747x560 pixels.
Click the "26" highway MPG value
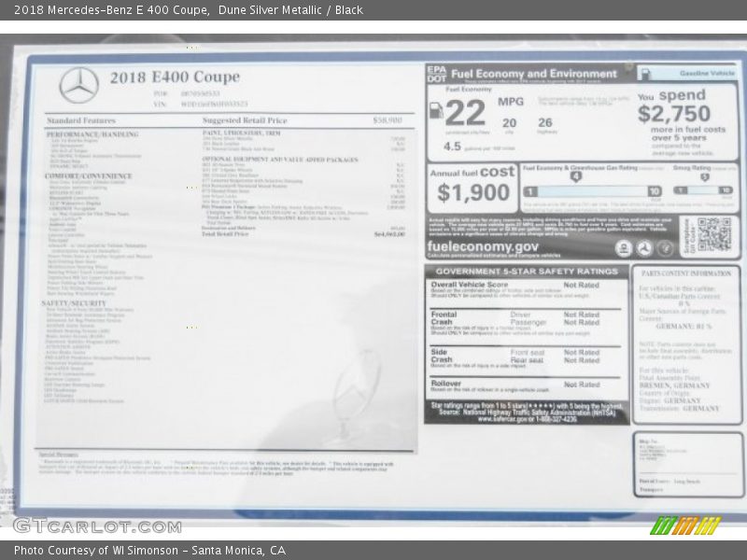[545, 122]
